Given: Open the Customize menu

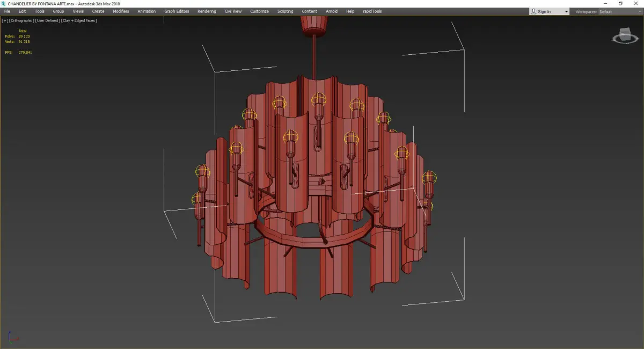Looking at the screenshot, I should (260, 11).
